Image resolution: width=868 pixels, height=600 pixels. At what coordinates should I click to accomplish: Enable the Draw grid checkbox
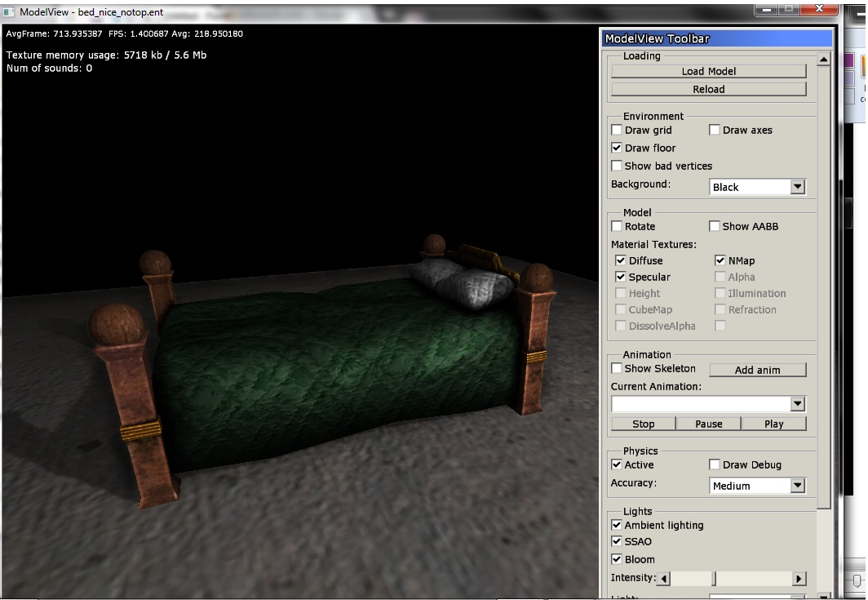(x=617, y=130)
